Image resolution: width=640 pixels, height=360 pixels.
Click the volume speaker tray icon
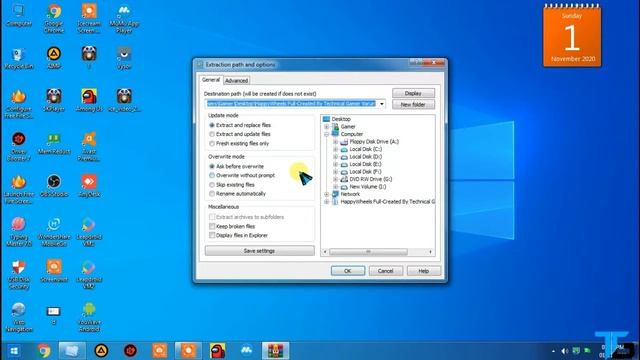point(564,351)
